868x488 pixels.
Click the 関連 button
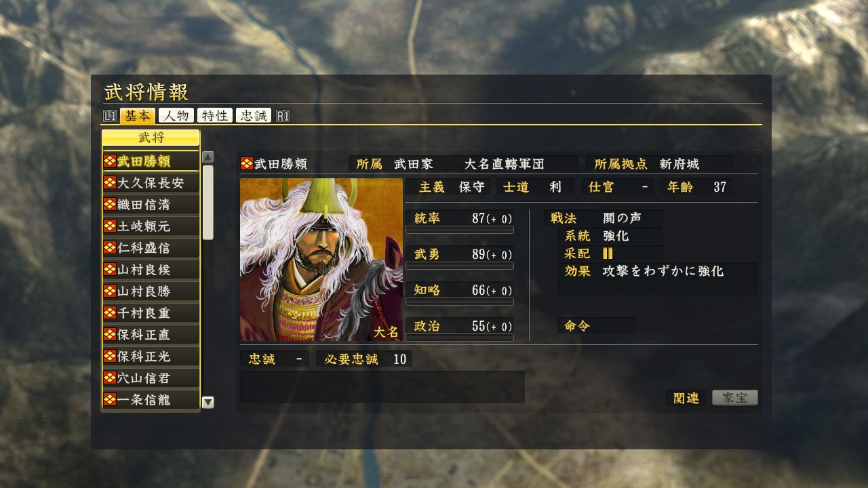point(686,398)
